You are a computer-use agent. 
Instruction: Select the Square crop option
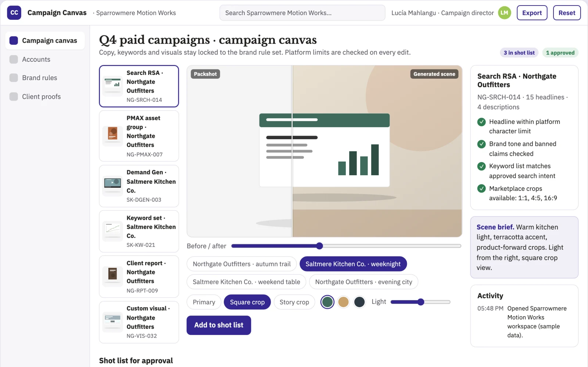click(247, 302)
